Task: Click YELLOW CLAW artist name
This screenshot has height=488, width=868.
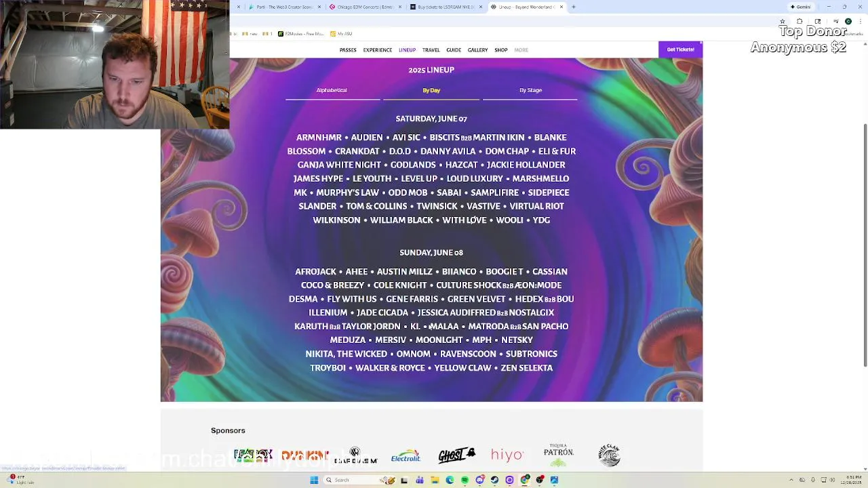Action: [x=462, y=368]
